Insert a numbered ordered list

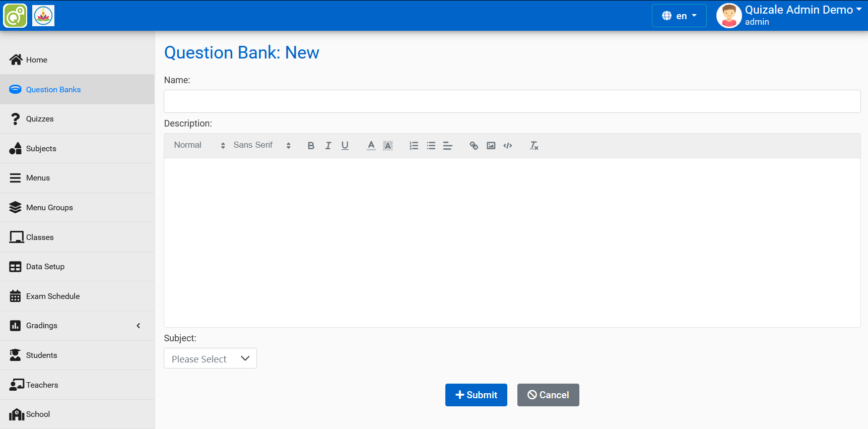(x=414, y=146)
